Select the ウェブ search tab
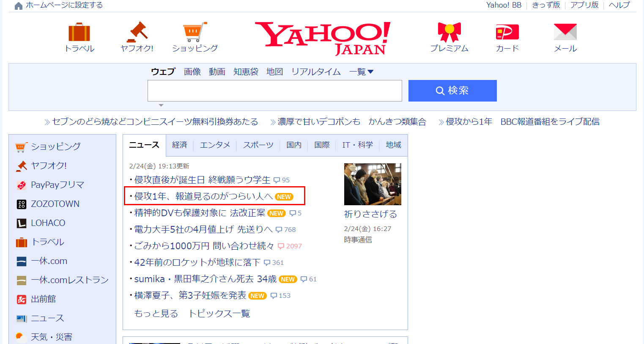Screen dimensions: 644x344 163,72
